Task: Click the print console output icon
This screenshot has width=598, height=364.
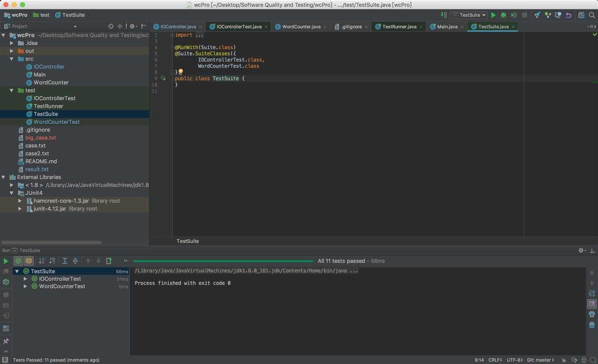Action: coord(592,314)
